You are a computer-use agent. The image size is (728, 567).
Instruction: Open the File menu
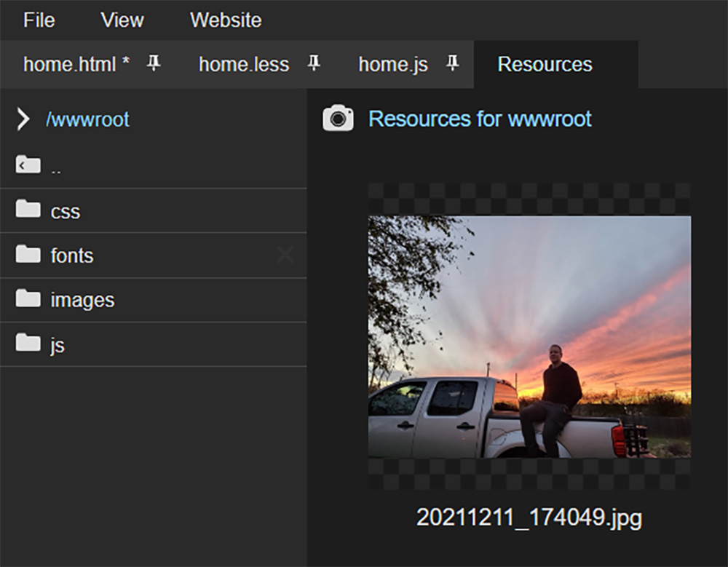[x=39, y=20]
